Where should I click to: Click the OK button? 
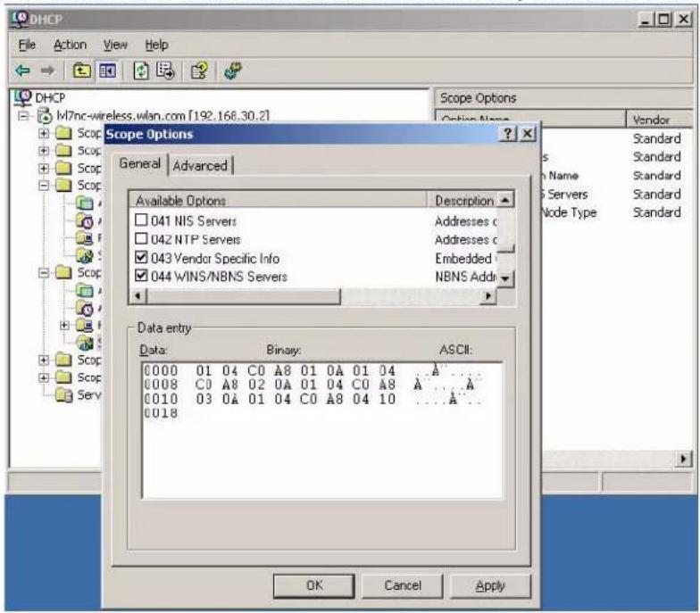tap(314, 585)
